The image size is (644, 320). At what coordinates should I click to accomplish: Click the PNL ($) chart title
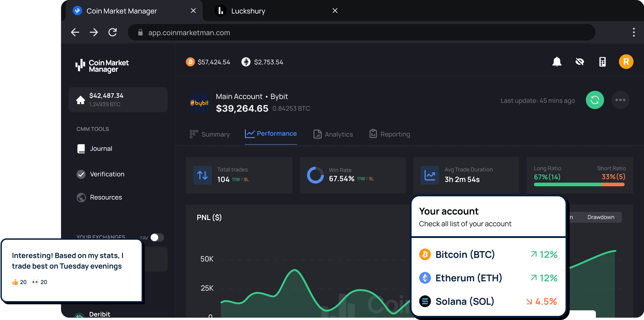coord(209,217)
